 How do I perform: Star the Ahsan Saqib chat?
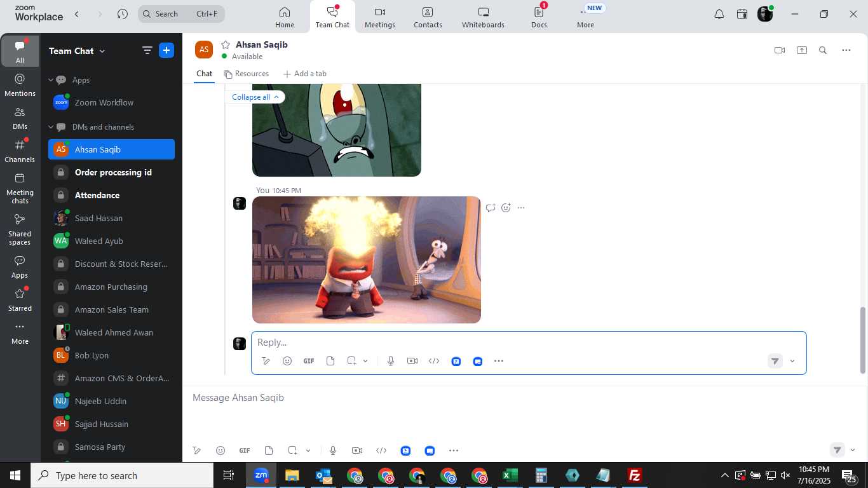tap(225, 44)
